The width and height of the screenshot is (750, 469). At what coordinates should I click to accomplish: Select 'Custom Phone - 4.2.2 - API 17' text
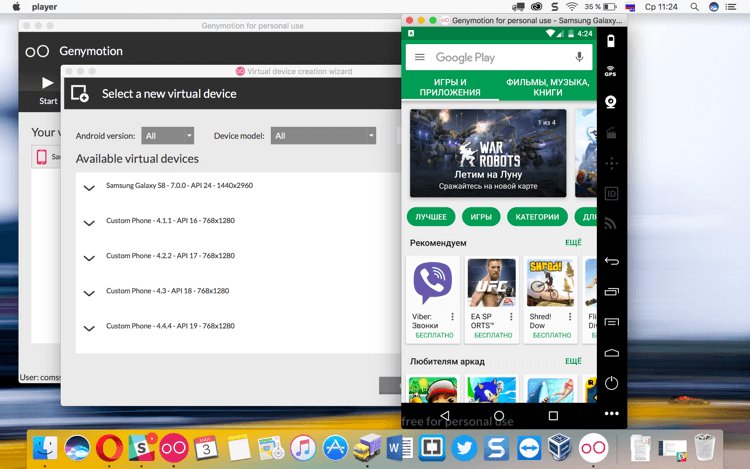tap(170, 256)
